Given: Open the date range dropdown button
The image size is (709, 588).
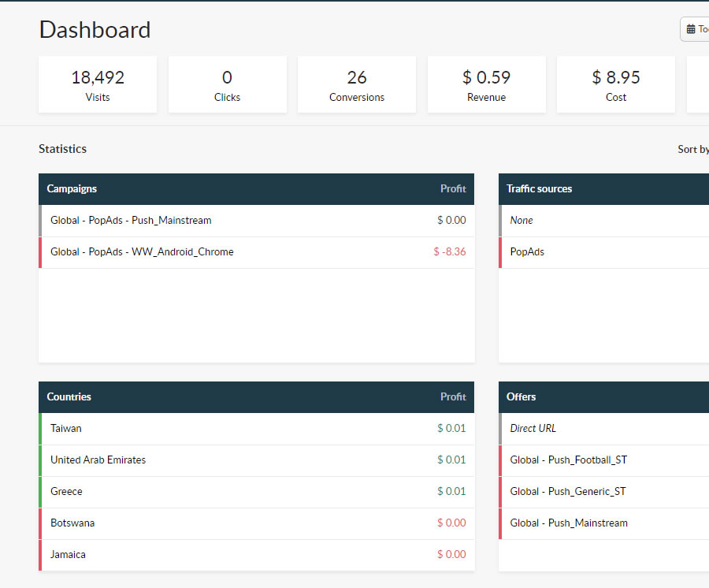Looking at the screenshot, I should (x=695, y=29).
